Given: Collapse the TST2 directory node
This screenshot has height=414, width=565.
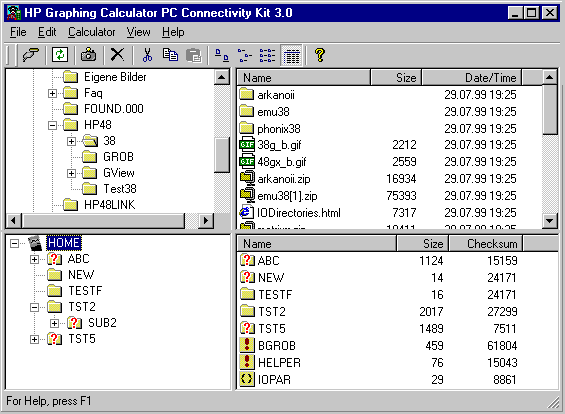Looking at the screenshot, I should coord(34,307).
